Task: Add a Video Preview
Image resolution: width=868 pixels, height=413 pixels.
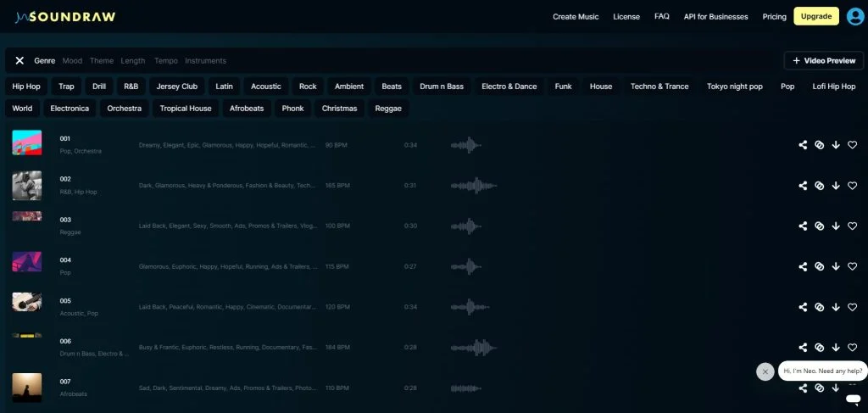Action: (x=824, y=60)
